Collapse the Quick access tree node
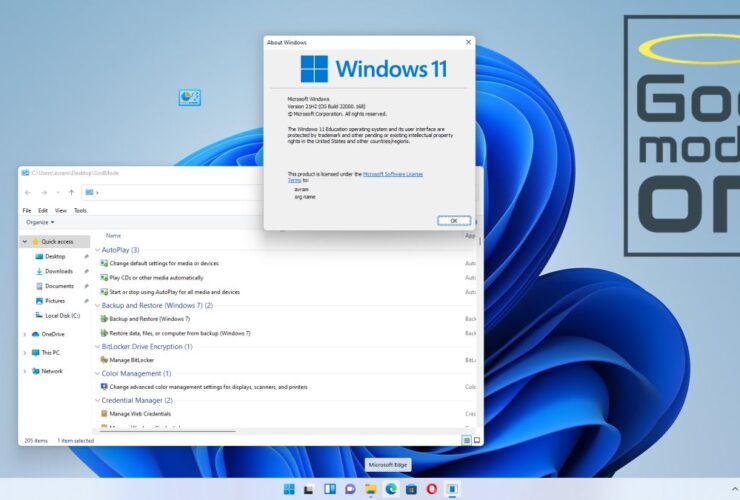 (x=25, y=242)
